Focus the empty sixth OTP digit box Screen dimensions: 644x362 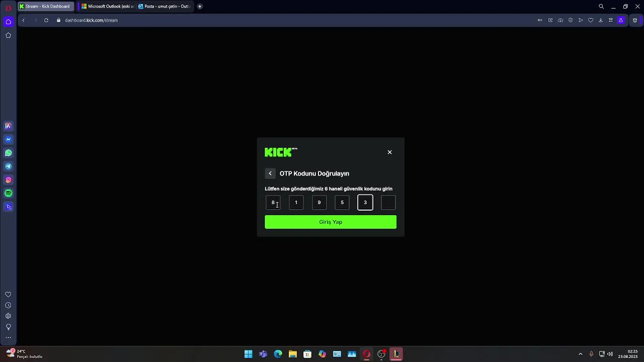point(388,203)
